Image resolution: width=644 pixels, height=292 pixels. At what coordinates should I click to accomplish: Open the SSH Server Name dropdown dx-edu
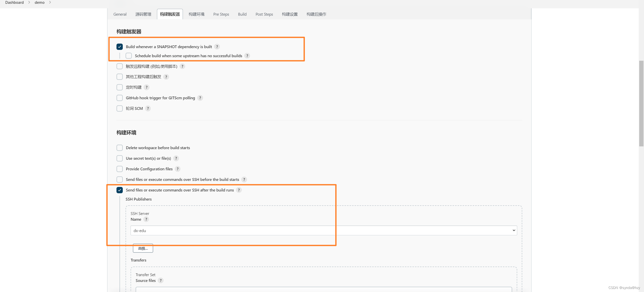point(324,230)
